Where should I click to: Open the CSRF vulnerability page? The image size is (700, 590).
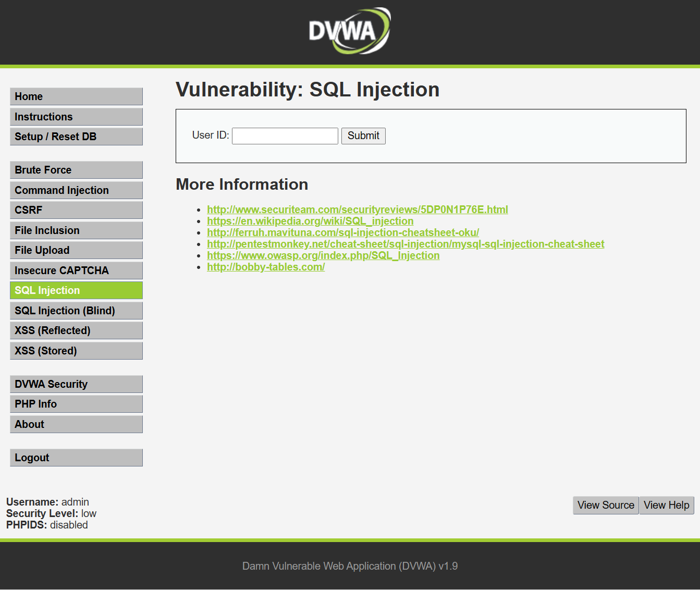[x=76, y=210]
